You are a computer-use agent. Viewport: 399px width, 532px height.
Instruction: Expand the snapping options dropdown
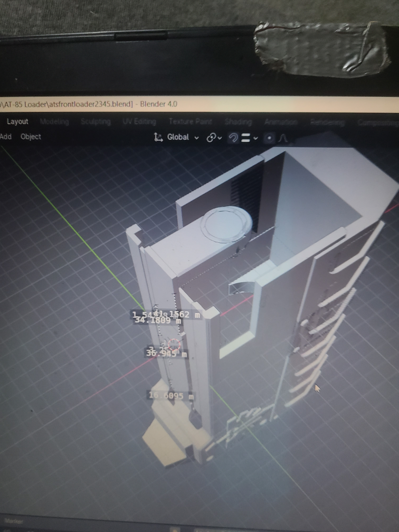[249, 138]
